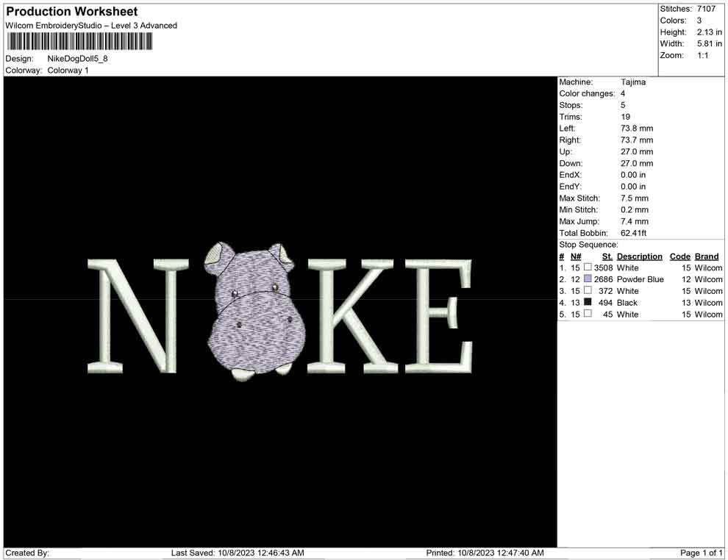Screen dimensions: 728x560
Task: Click stitch count '3508' in stop 1
Action: (x=603, y=268)
